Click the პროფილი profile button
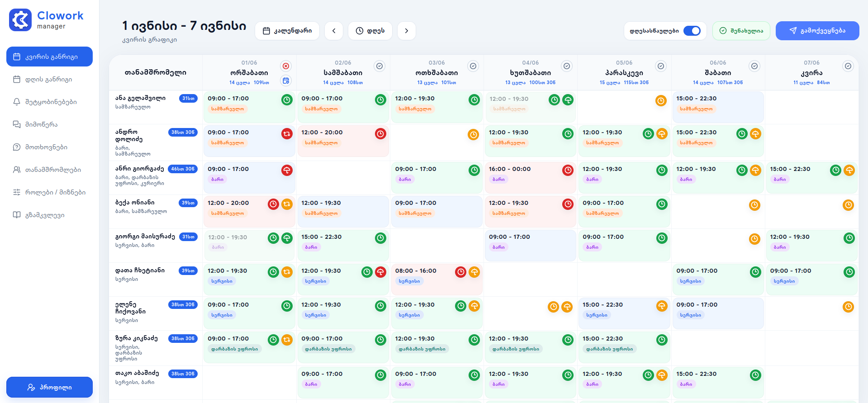This screenshot has height=403, width=868. (x=49, y=387)
